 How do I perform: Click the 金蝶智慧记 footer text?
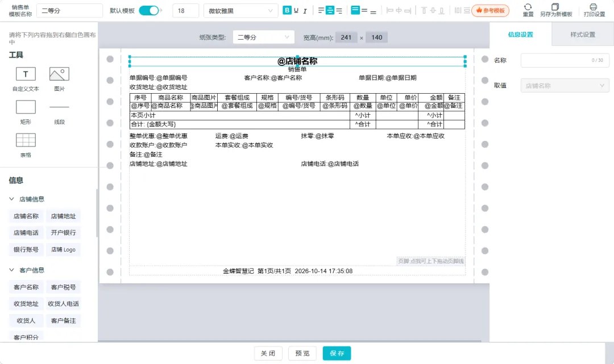click(x=238, y=271)
